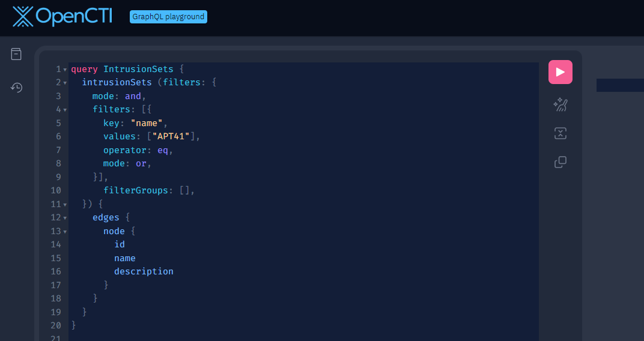Collapse the edges block at line 12
The image size is (644, 341).
[65, 218]
